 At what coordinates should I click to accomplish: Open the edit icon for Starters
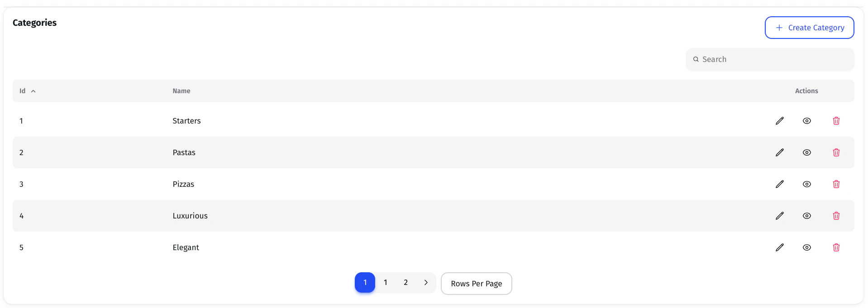click(779, 121)
